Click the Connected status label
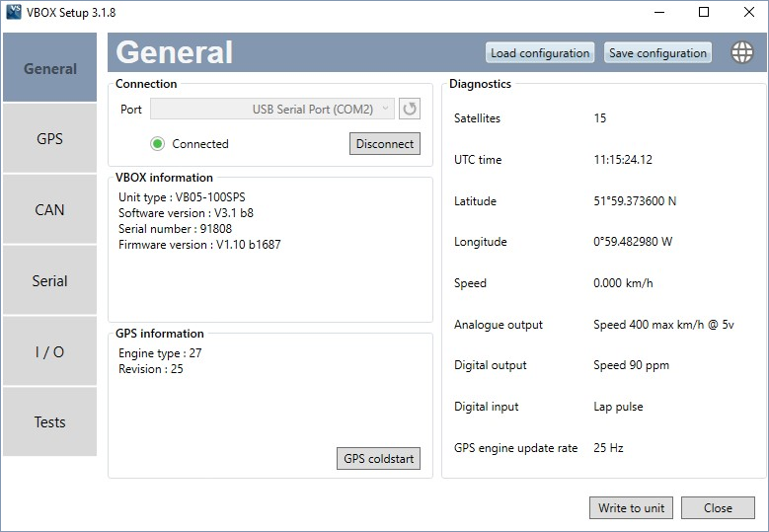 pyautogui.click(x=200, y=144)
